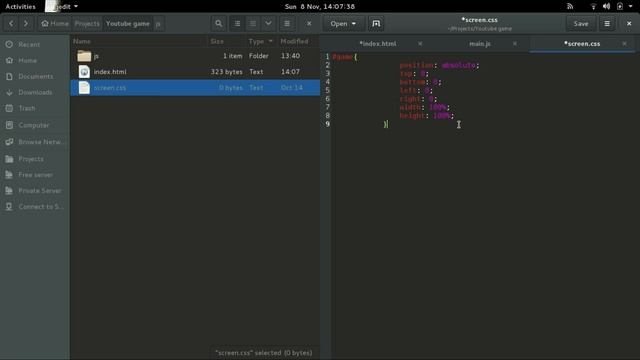The image size is (640, 360).
Task: Click the position: absolute line
Action: pyautogui.click(x=439, y=65)
